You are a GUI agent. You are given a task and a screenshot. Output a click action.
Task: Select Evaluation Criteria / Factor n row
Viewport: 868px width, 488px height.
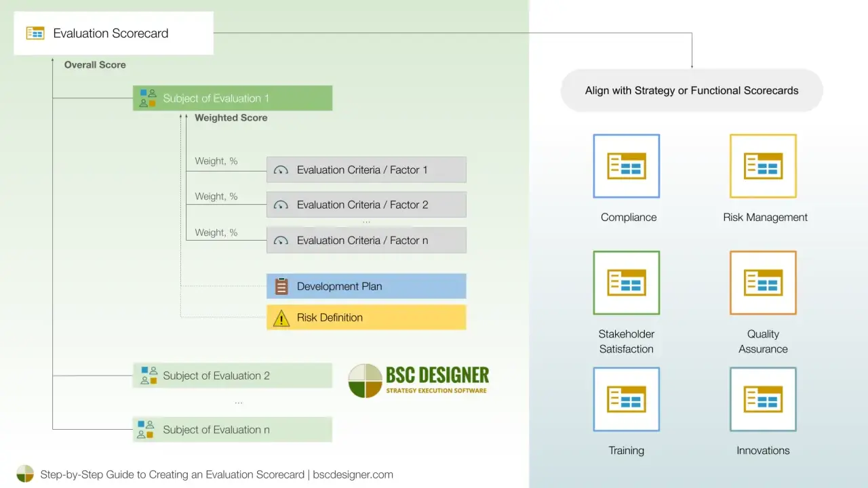point(366,241)
